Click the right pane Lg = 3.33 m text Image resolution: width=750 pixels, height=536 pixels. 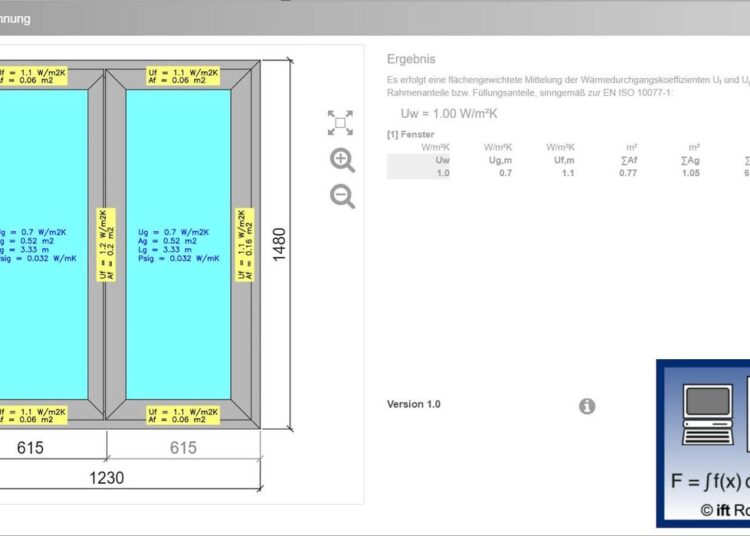click(x=165, y=250)
